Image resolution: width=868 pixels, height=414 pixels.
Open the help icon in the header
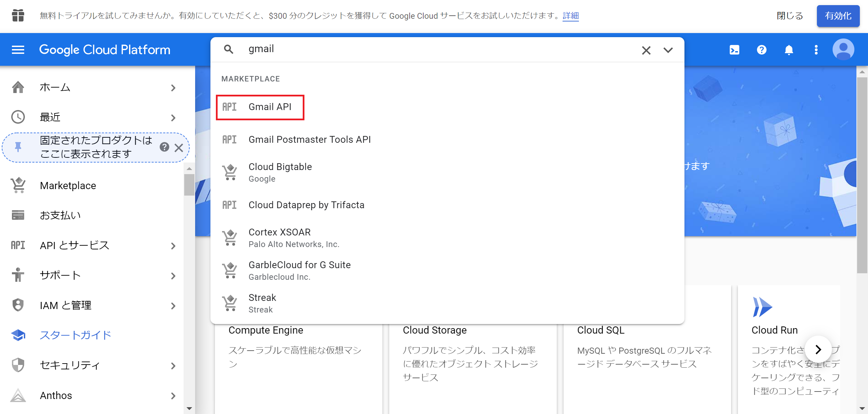(x=762, y=50)
